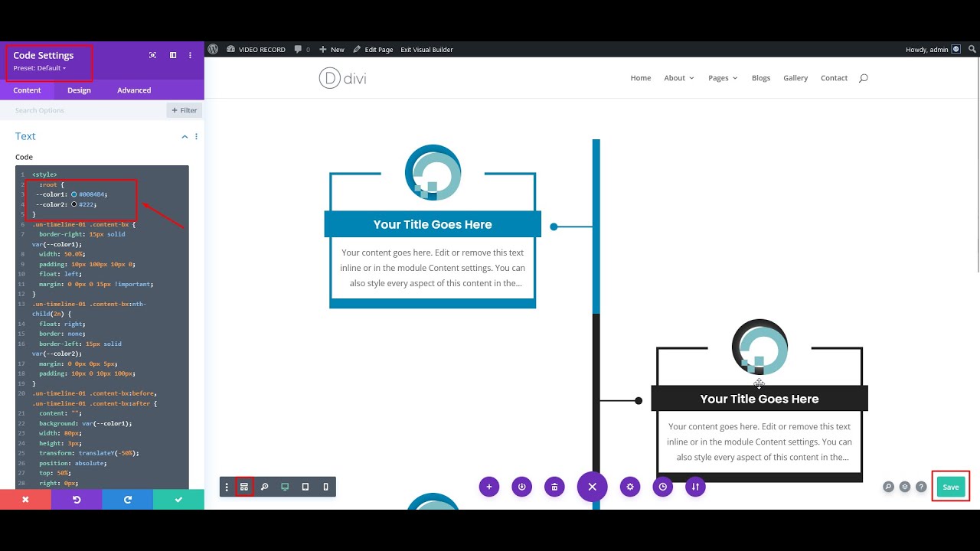Click the Filter button

(x=184, y=110)
